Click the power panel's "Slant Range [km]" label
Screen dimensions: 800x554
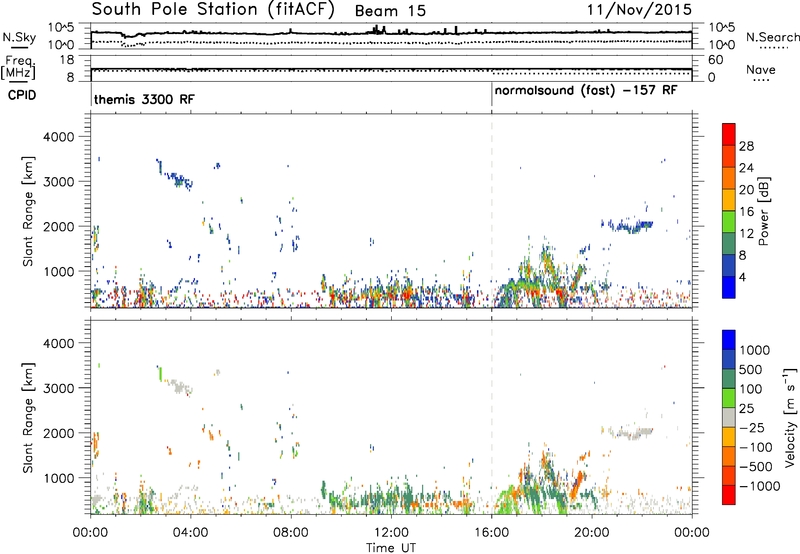click(28, 211)
